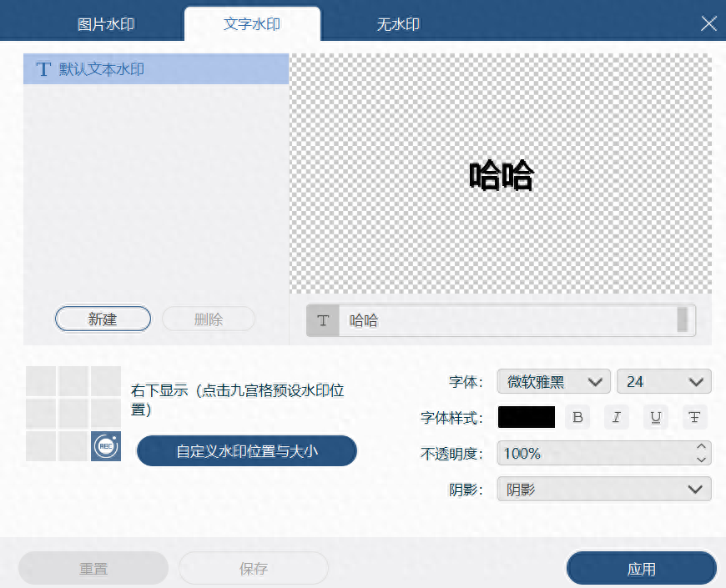The image size is (726, 588).
Task: Open the 微软雅黑 font dropdown
Action: click(x=553, y=381)
